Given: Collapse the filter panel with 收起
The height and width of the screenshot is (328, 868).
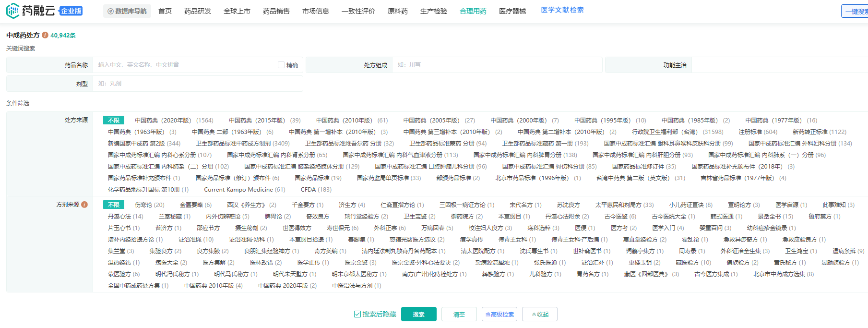Looking at the screenshot, I should click(x=540, y=314).
